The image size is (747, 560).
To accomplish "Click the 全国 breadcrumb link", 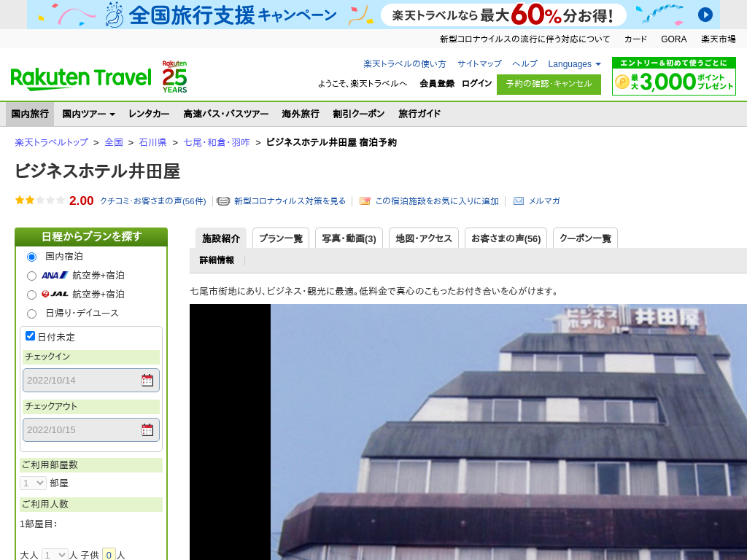I will pyautogui.click(x=114, y=142).
